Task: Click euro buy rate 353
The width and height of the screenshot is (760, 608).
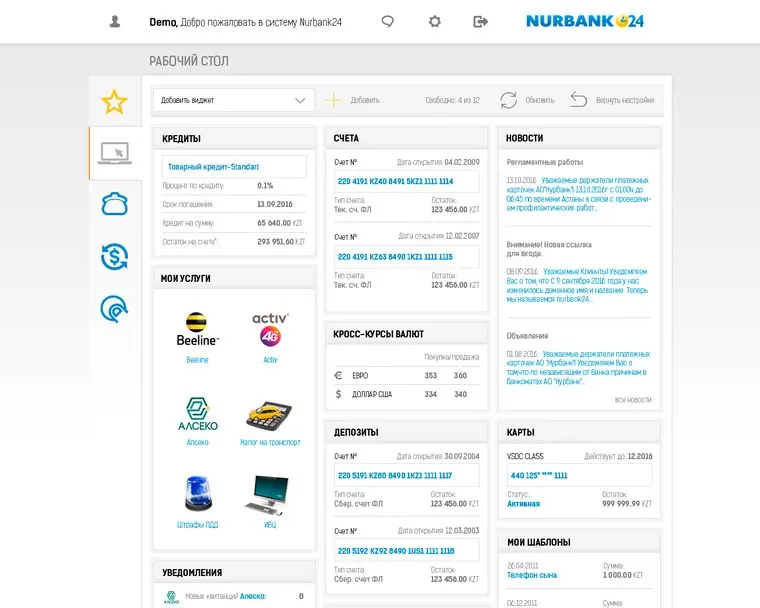Action: point(430,375)
